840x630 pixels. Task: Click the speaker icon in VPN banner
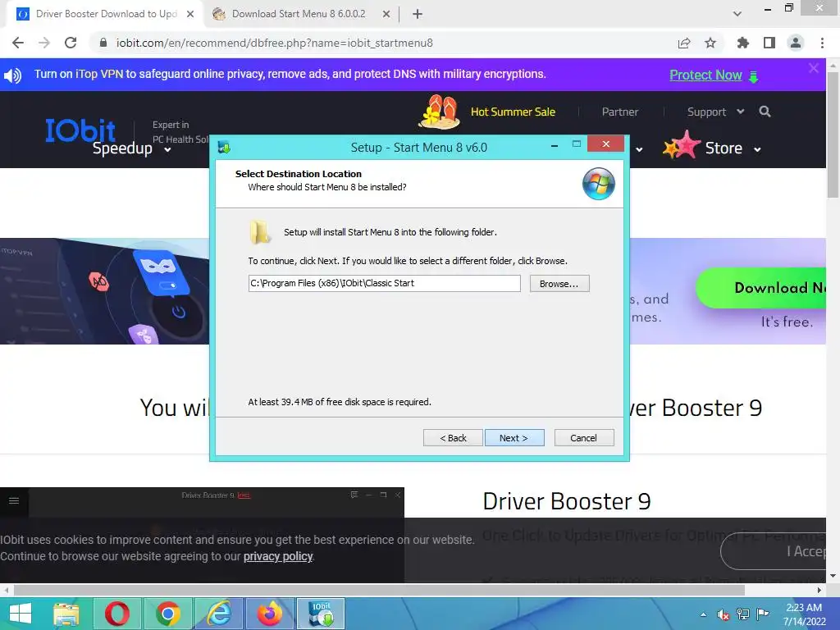pos(13,75)
